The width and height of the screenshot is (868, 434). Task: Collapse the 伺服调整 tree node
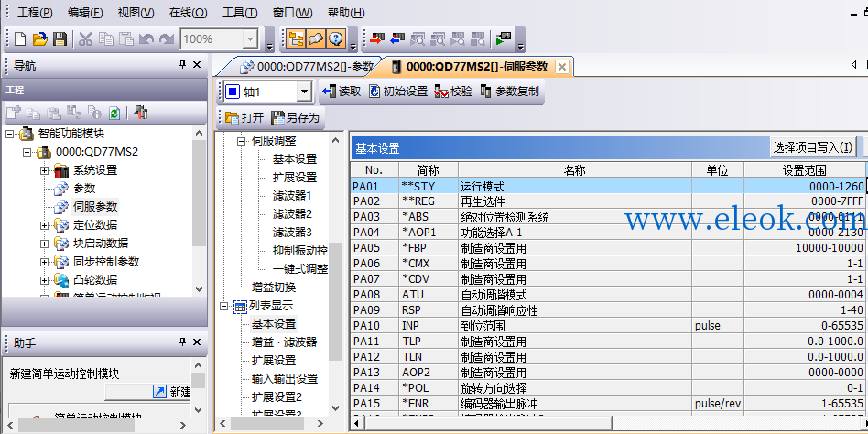coord(241,141)
